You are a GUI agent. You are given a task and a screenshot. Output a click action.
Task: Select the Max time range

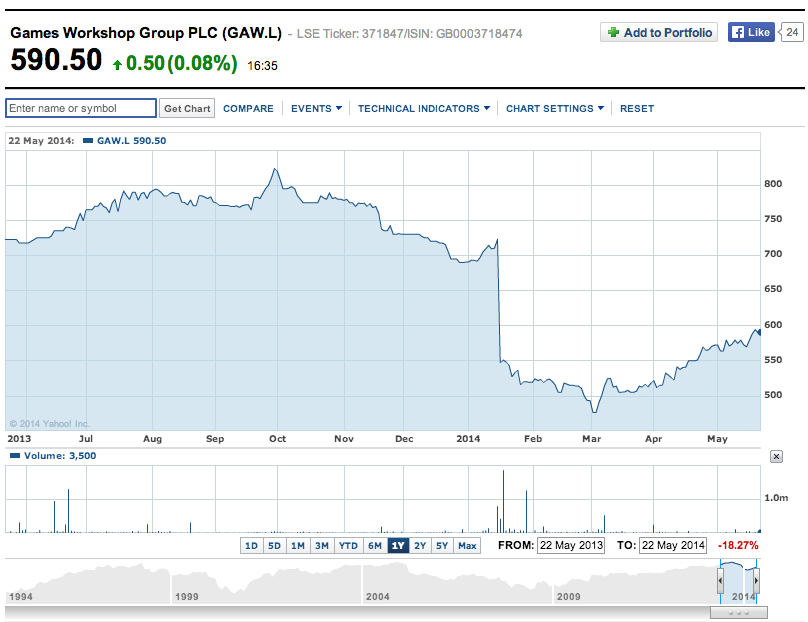click(467, 546)
